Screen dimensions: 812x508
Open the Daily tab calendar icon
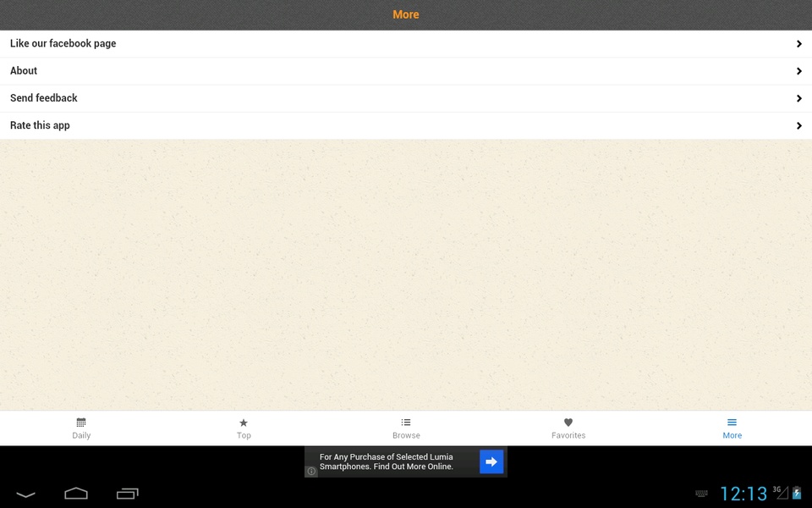coord(81,422)
